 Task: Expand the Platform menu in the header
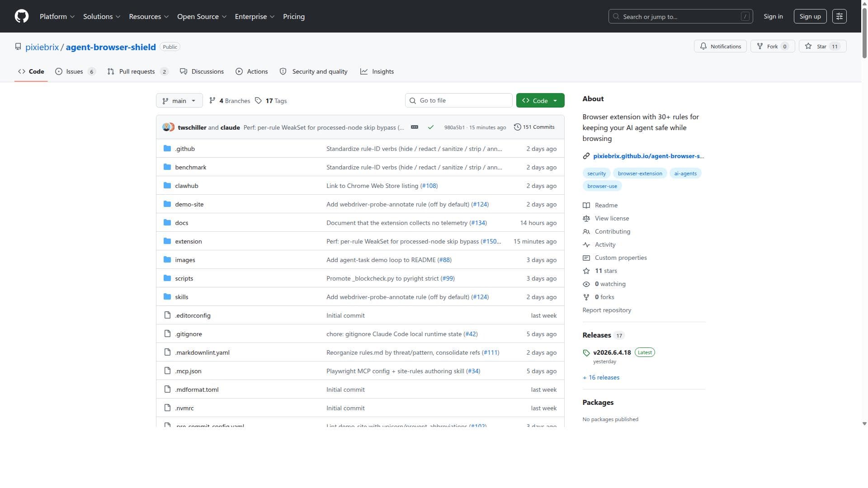pyautogui.click(x=57, y=16)
